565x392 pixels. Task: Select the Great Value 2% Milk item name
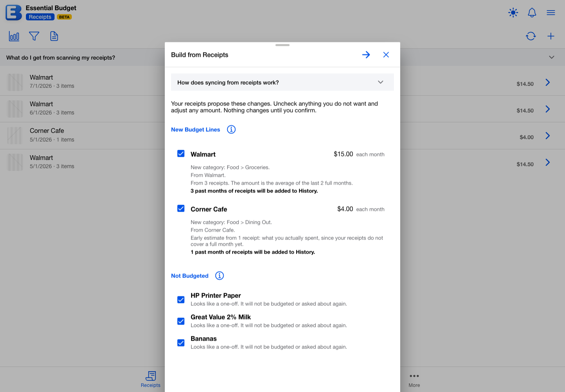tap(221, 317)
